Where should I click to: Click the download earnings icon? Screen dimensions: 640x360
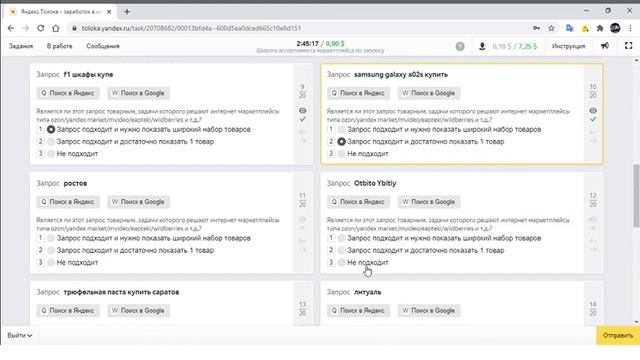pyautogui.click(x=482, y=47)
